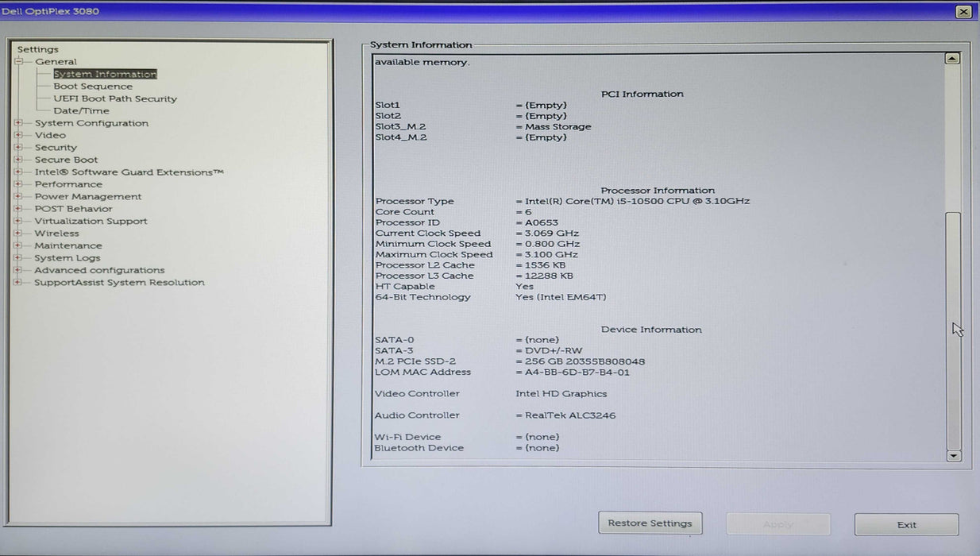Click the RealTek ALC3246 audio value
This screenshot has width=980, height=556.
tap(570, 415)
